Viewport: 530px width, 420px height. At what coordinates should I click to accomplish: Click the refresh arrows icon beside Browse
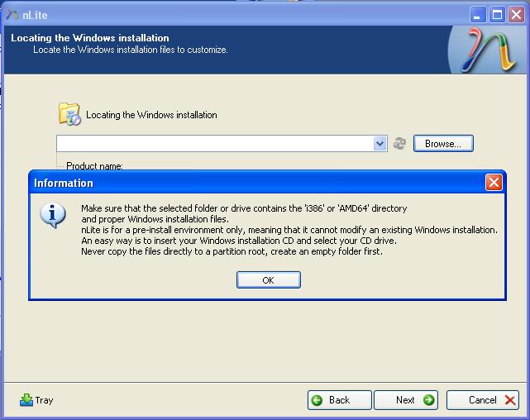(399, 143)
